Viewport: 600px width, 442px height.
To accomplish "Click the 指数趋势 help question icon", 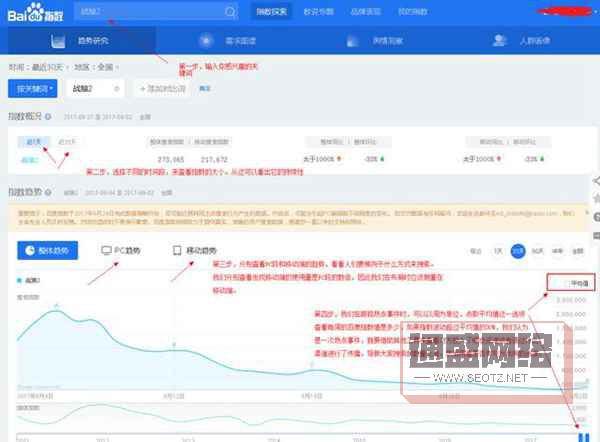I will (x=48, y=192).
